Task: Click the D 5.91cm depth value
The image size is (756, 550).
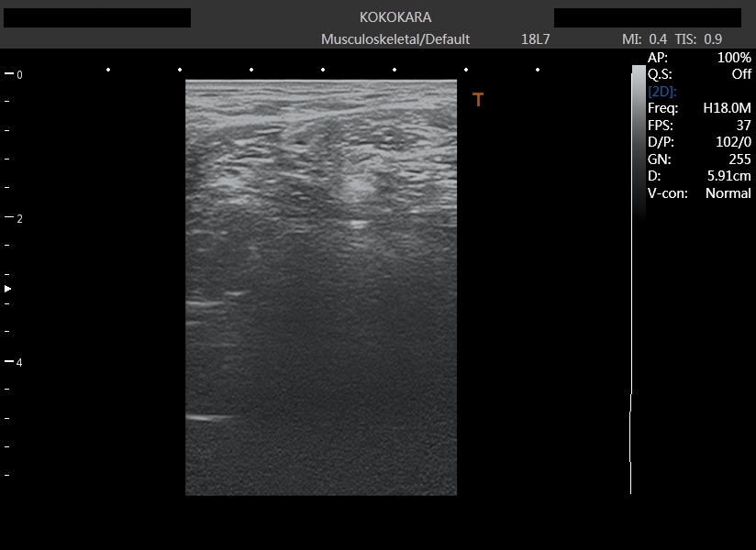Action: 728,176
